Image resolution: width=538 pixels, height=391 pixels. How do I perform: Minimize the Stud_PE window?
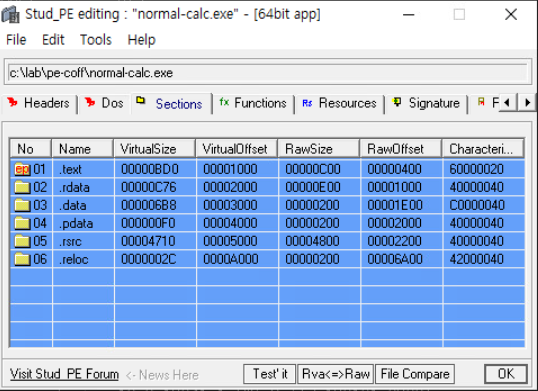coord(408,14)
